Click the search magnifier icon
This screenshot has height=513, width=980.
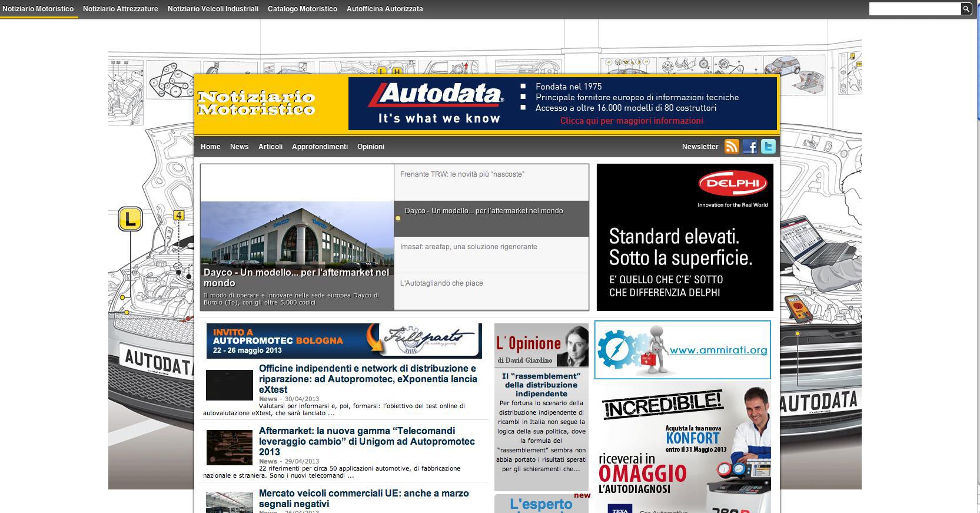(x=966, y=8)
